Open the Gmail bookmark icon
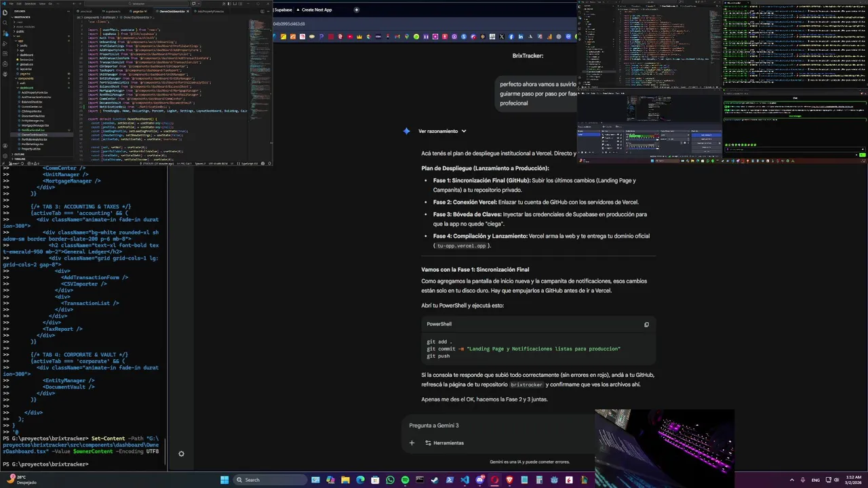The width and height of the screenshot is (868, 488). coord(397,37)
